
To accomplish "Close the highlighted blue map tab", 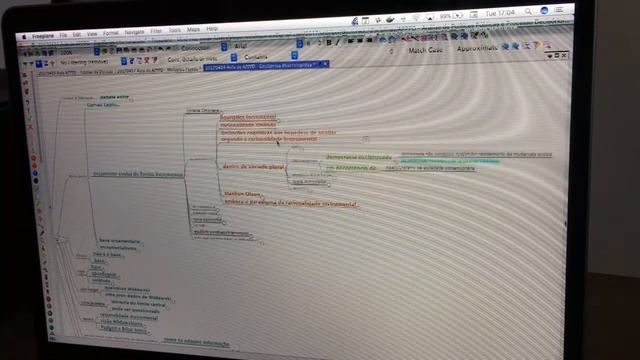I will [325, 64].
